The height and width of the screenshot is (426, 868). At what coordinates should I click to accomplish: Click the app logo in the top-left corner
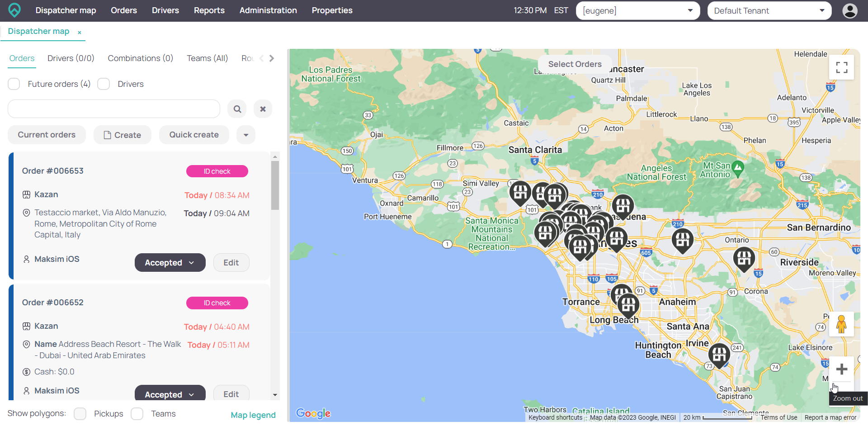pyautogui.click(x=14, y=10)
